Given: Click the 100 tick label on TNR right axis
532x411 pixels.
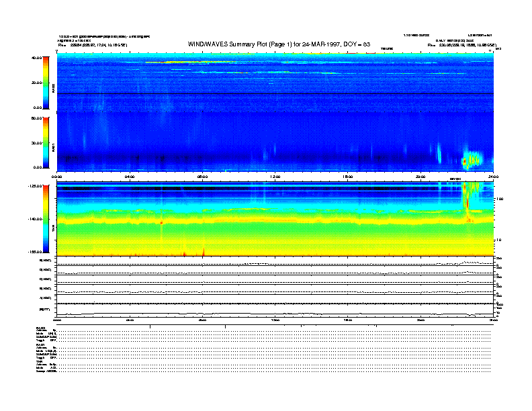Looking at the screenshot, I should tap(500, 199).
